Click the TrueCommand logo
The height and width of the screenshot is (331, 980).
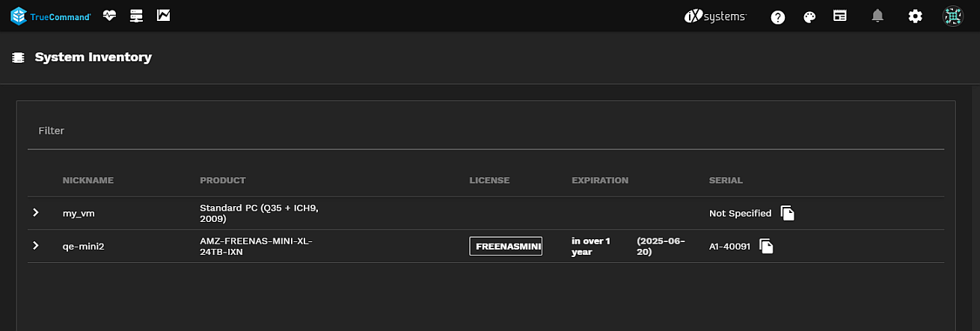pos(50,16)
